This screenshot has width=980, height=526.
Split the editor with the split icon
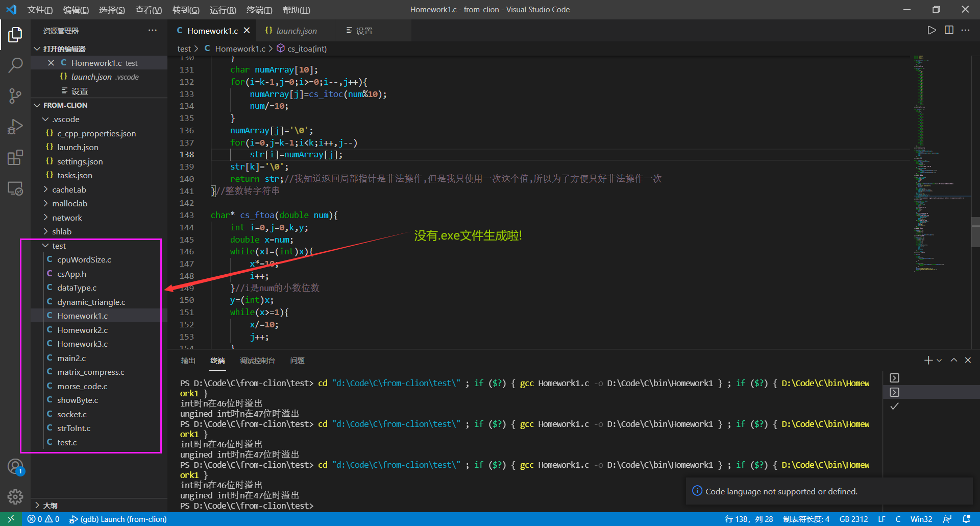pos(949,30)
